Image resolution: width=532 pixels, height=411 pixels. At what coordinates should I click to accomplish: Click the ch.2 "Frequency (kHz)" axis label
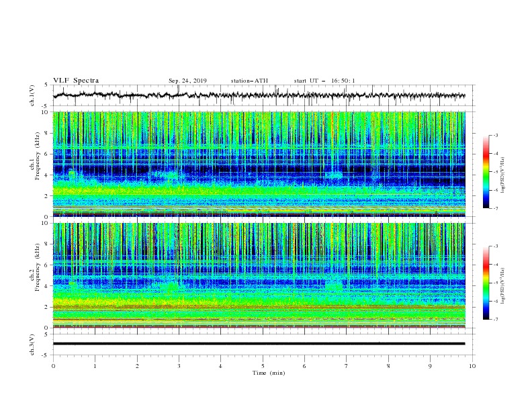(38, 267)
